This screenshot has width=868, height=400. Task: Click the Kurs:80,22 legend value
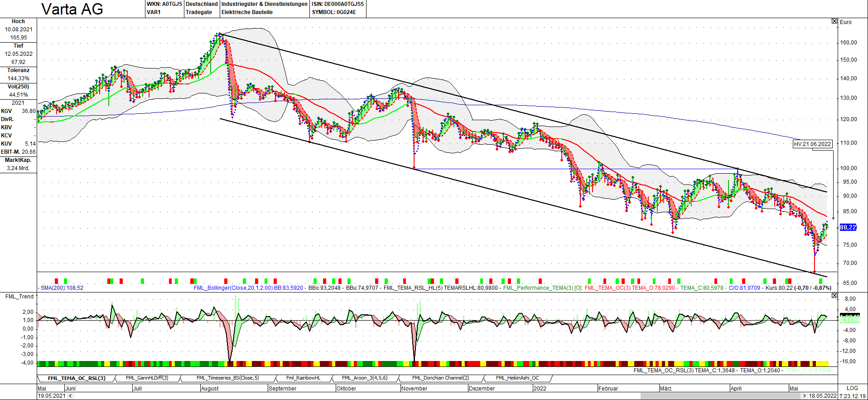(779, 288)
